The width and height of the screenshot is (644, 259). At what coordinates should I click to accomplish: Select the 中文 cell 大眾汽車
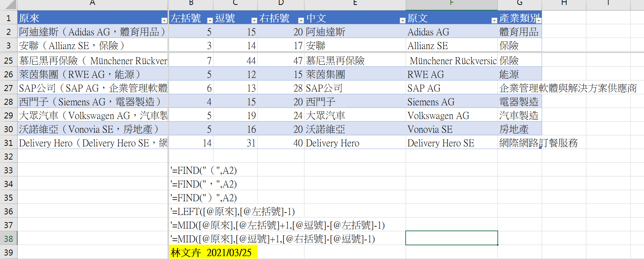click(355, 115)
